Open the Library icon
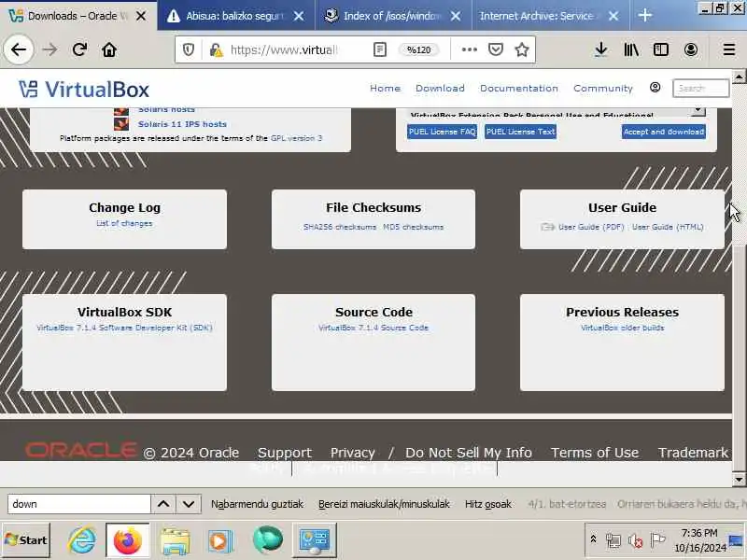The width and height of the screenshot is (747, 560). [x=631, y=49]
